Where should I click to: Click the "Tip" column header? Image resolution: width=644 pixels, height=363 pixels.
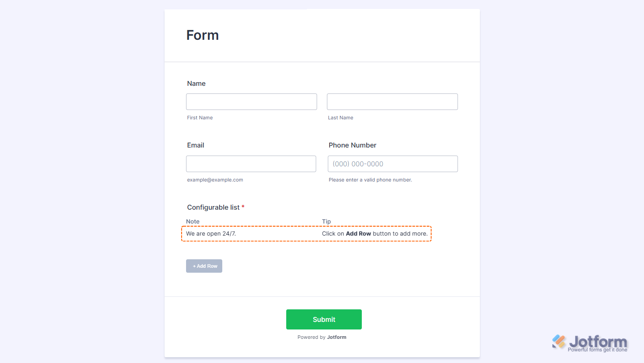(326, 221)
